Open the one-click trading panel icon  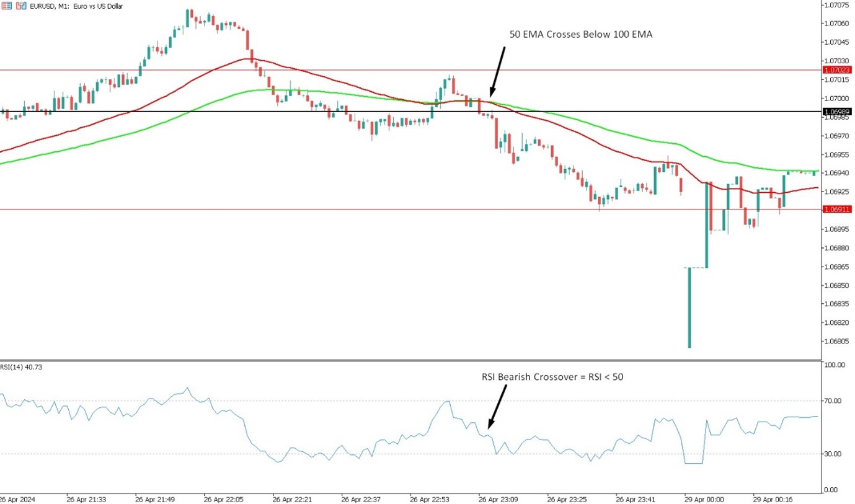(20, 6)
